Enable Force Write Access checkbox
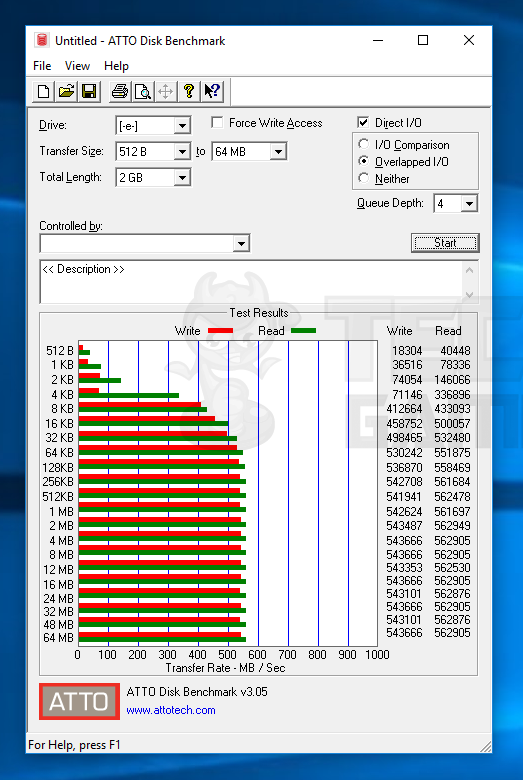This screenshot has width=523, height=780. pyautogui.click(x=217, y=122)
